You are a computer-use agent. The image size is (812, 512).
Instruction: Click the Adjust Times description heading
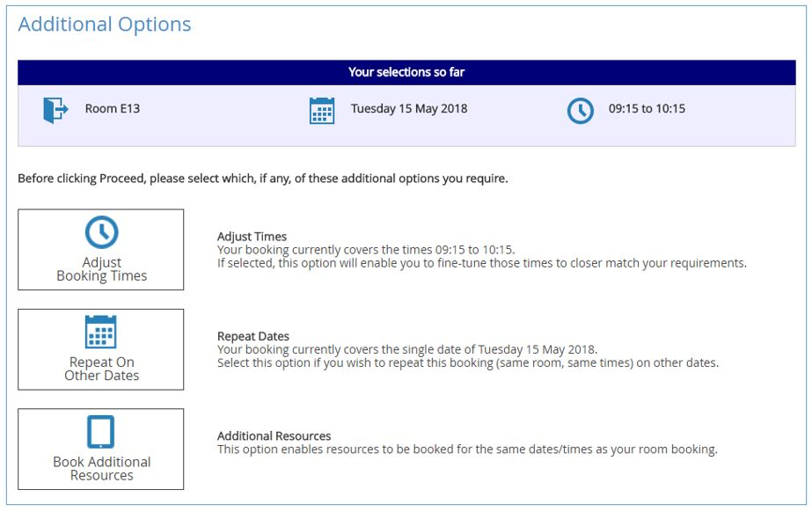coord(252,237)
